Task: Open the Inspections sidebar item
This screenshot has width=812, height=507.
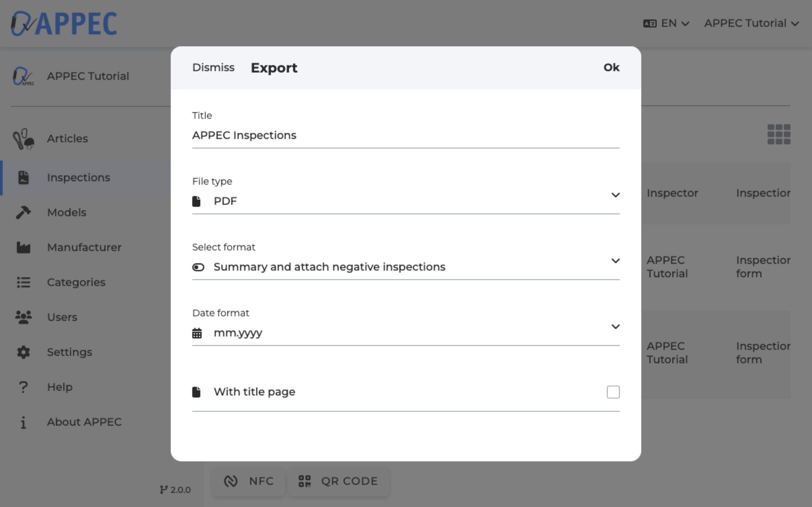Action: pyautogui.click(x=78, y=177)
